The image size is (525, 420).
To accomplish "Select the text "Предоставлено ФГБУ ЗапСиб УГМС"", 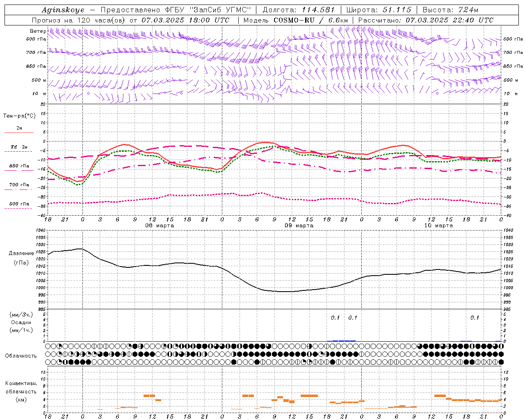I will click(x=176, y=10).
